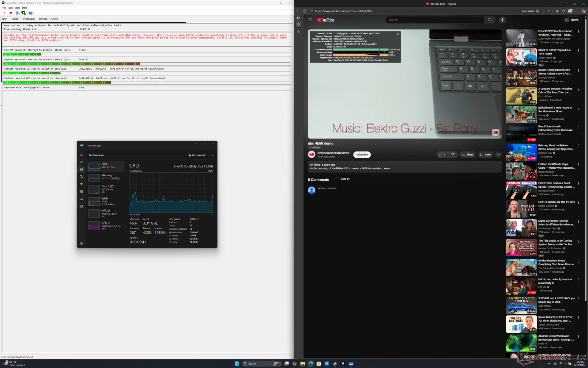Open Steam from taskbar

point(335,363)
